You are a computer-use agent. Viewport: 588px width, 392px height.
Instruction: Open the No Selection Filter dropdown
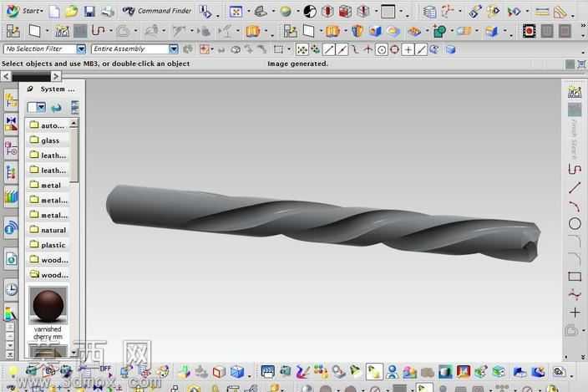coord(81,49)
